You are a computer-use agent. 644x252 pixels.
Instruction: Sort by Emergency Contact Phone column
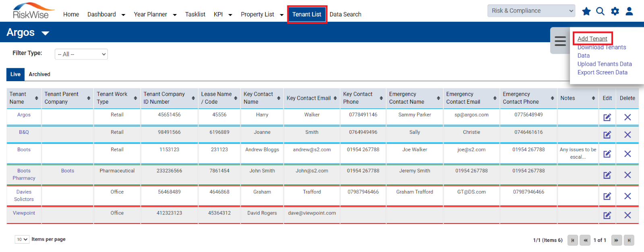tap(552, 98)
